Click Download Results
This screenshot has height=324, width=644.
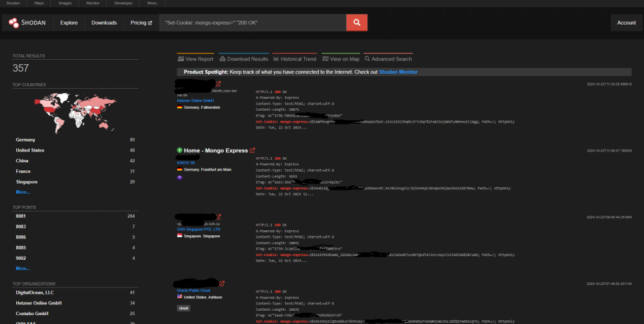click(x=244, y=59)
